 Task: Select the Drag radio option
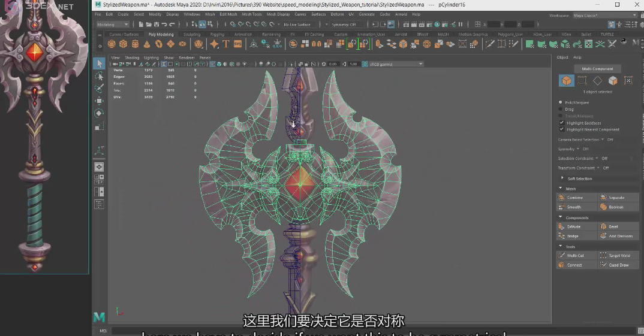(x=560, y=109)
